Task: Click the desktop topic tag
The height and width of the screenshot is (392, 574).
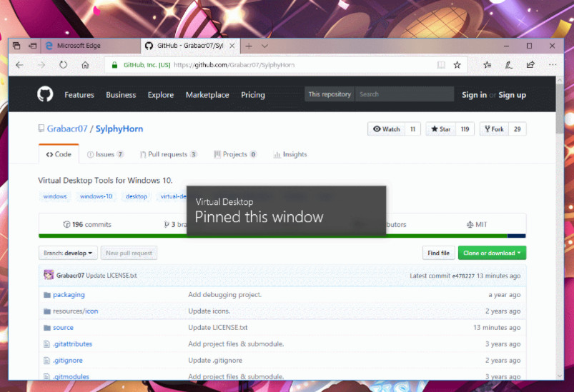Action: [137, 196]
